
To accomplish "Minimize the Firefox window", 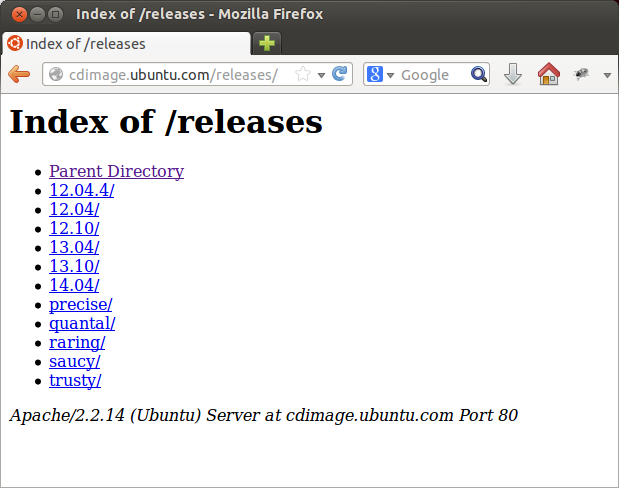I will (38, 15).
